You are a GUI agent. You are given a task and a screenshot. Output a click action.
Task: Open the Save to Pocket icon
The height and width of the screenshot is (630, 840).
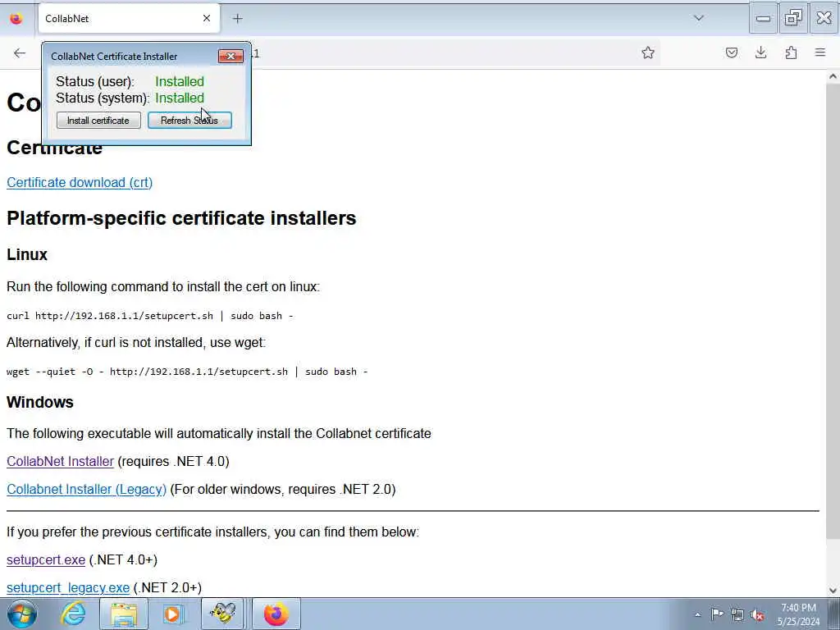click(x=731, y=52)
